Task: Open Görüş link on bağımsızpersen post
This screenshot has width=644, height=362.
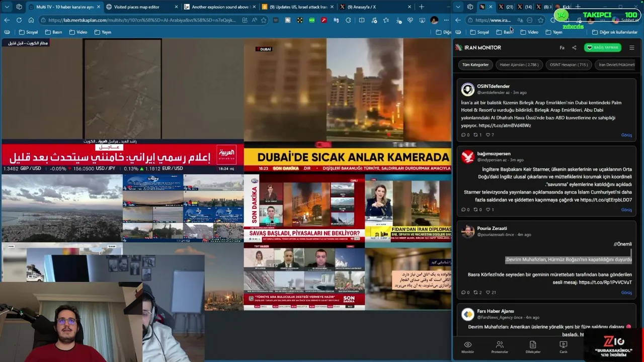Action: pyautogui.click(x=626, y=210)
